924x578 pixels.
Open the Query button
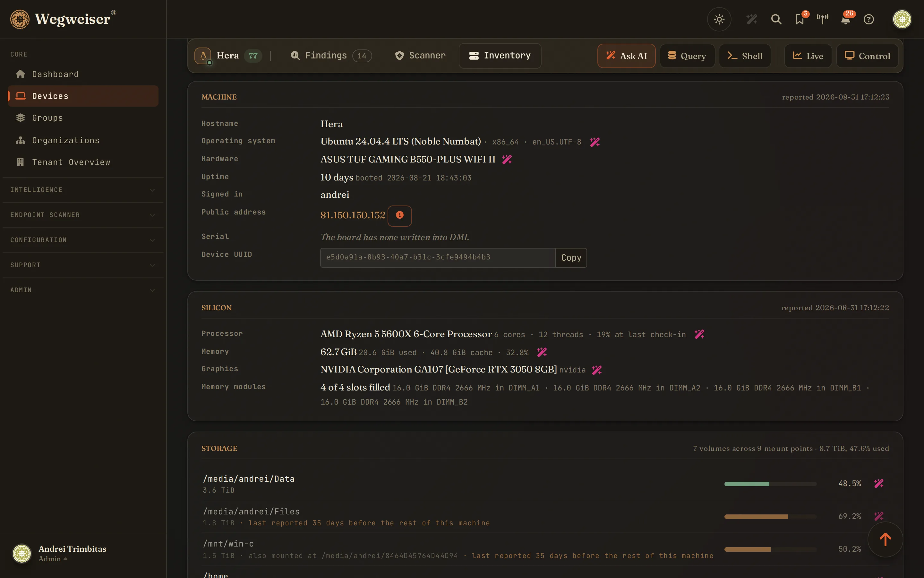[687, 56]
